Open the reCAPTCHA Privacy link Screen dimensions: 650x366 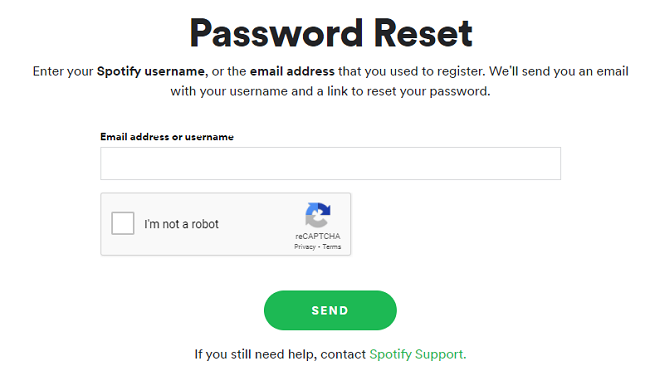(305, 247)
